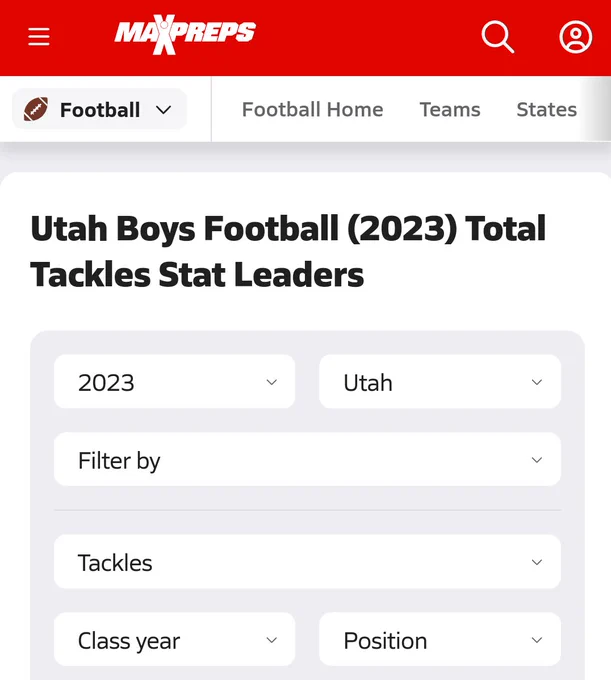Click the chevron beside Filter by

coord(537,460)
